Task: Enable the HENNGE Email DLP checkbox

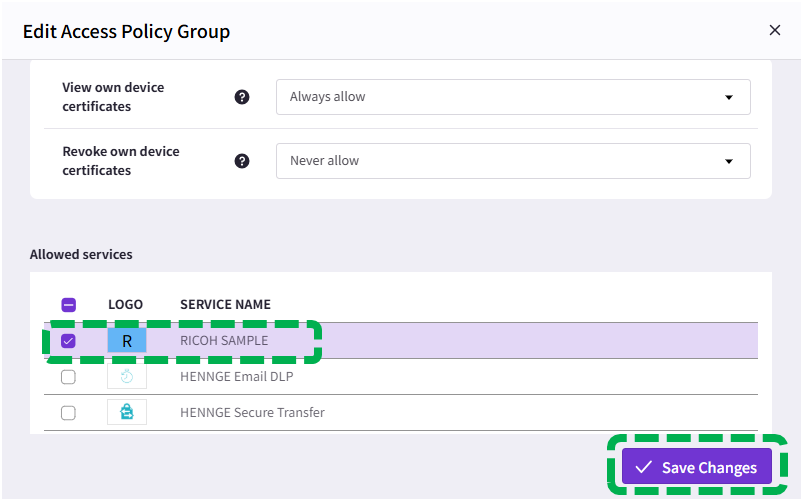Action: (68, 377)
